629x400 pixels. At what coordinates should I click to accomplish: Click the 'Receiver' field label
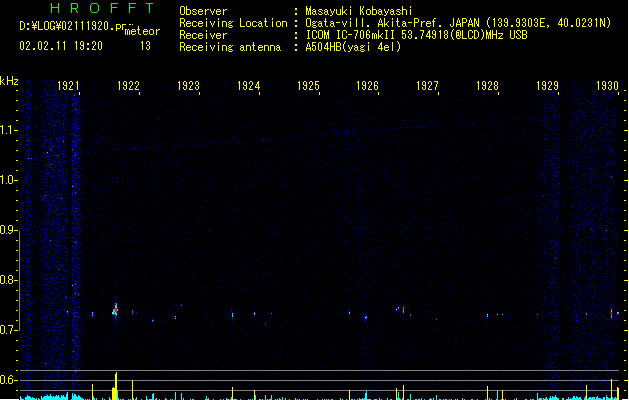coord(203,35)
